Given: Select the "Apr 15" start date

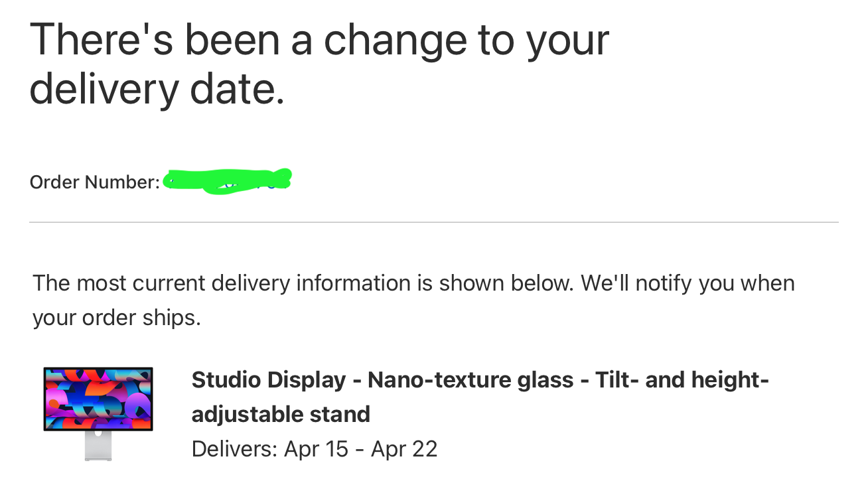Looking at the screenshot, I should [316, 449].
